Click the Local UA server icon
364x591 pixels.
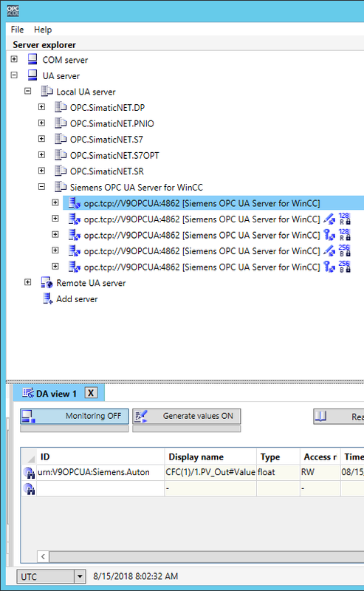(47, 91)
